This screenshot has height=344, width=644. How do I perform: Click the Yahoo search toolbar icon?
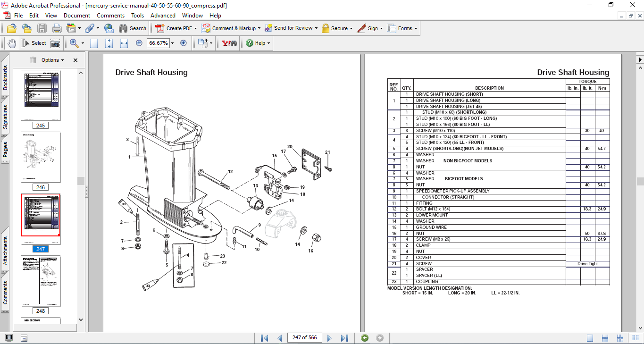229,43
